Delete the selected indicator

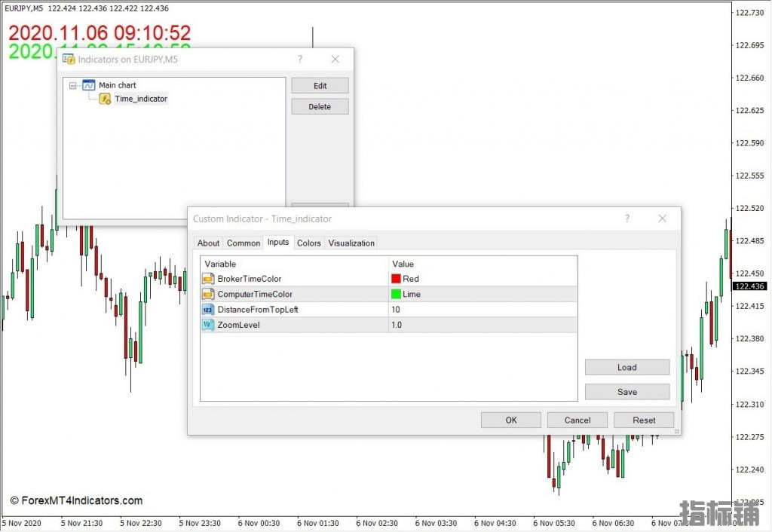pyautogui.click(x=320, y=107)
